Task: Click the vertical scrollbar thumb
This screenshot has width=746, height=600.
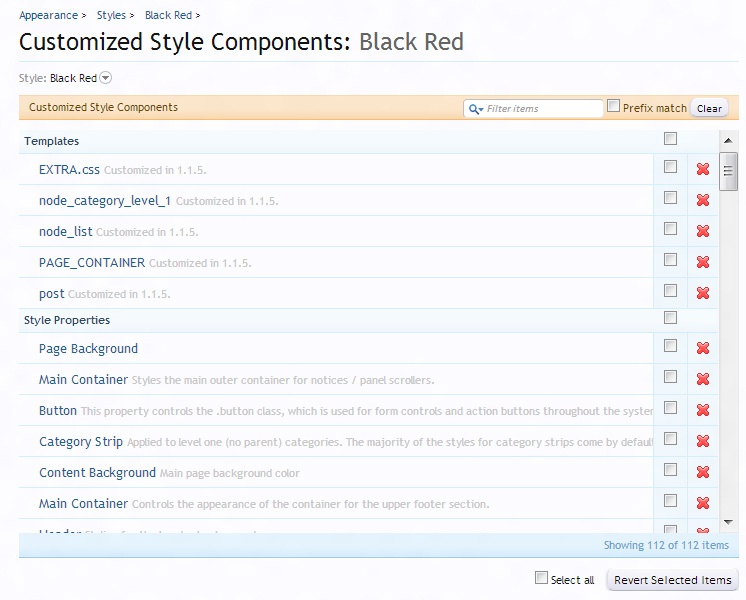Action: (x=728, y=171)
